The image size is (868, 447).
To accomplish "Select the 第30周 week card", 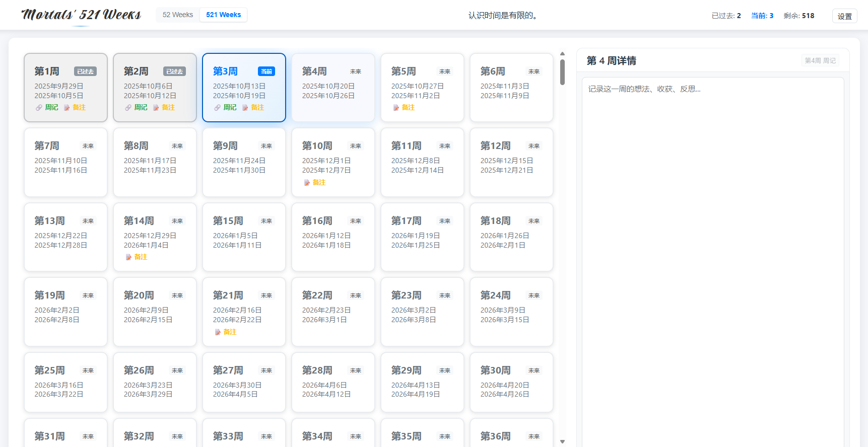I will point(511,383).
